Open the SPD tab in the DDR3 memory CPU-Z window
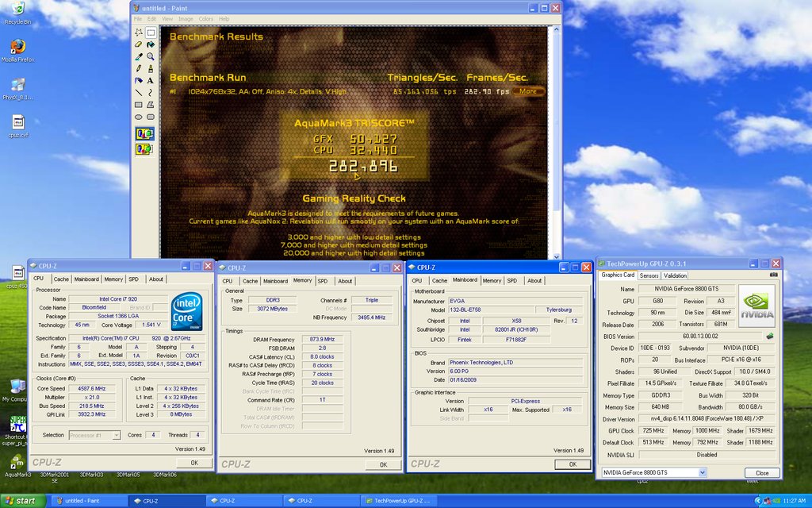The image size is (812, 508). coord(323,281)
